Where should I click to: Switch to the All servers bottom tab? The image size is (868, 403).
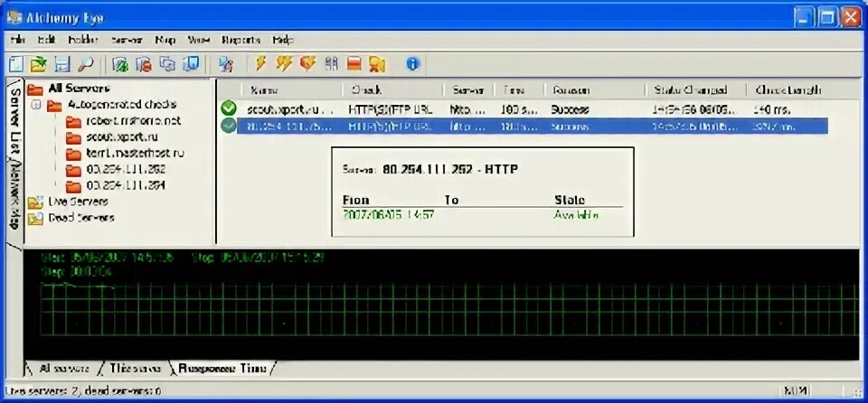pyautogui.click(x=63, y=368)
